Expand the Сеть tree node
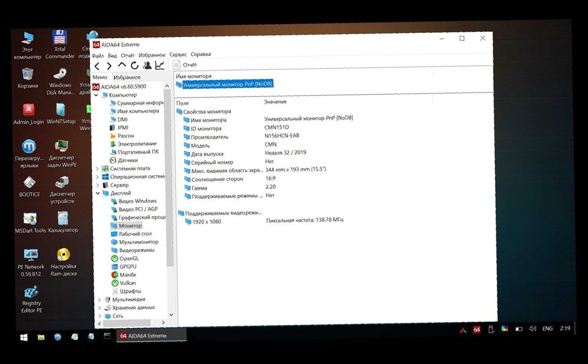The height and width of the screenshot is (364, 588). 100,316
